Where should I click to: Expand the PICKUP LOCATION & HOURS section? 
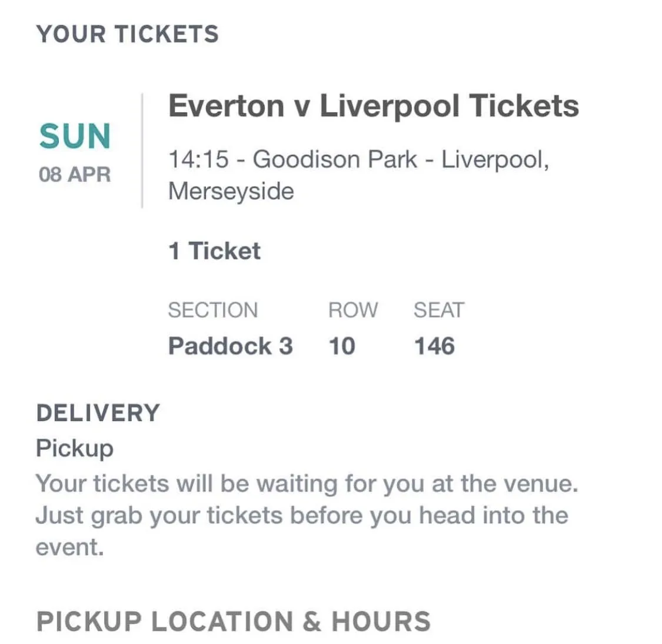tap(234, 622)
